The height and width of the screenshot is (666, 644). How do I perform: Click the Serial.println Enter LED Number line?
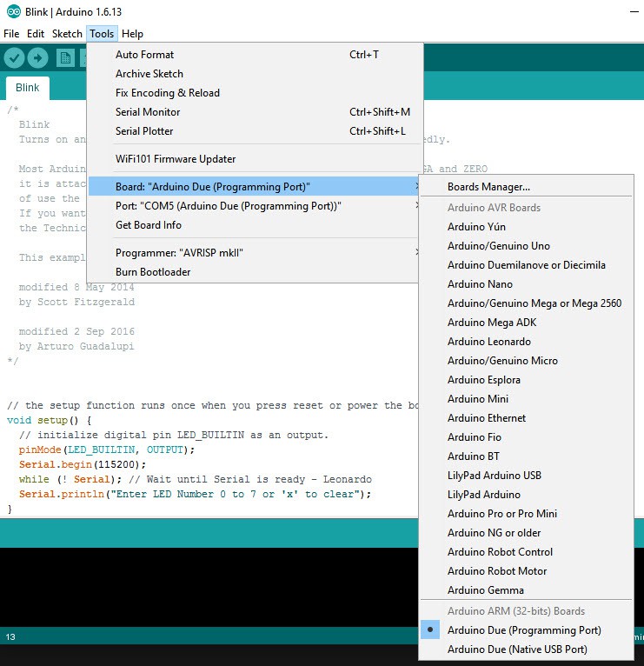(195, 494)
